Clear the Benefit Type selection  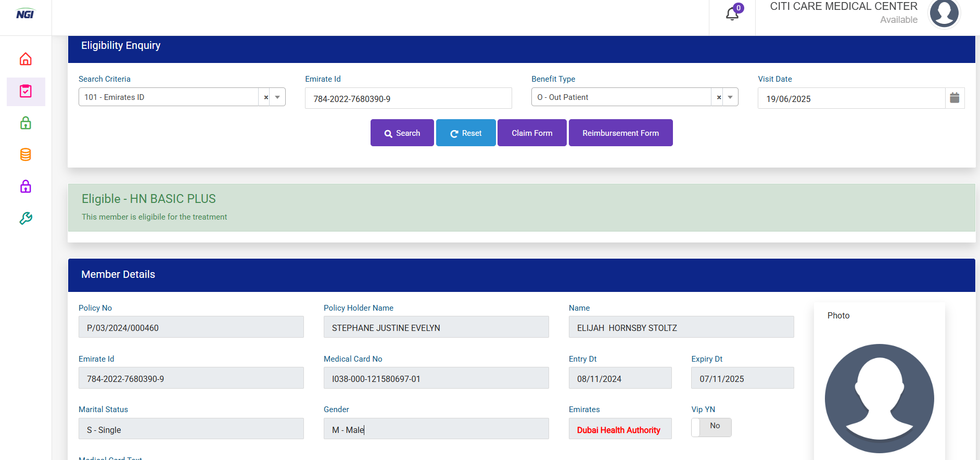719,97
